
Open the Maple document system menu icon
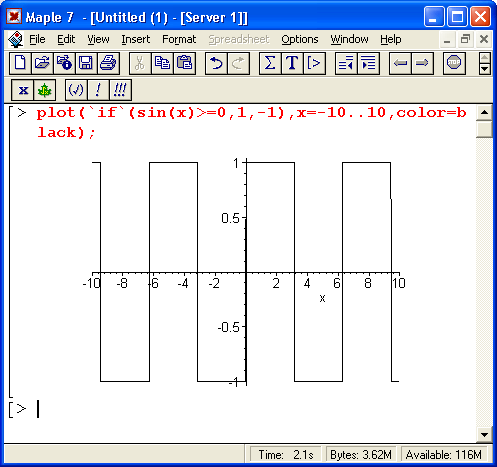coord(16,39)
